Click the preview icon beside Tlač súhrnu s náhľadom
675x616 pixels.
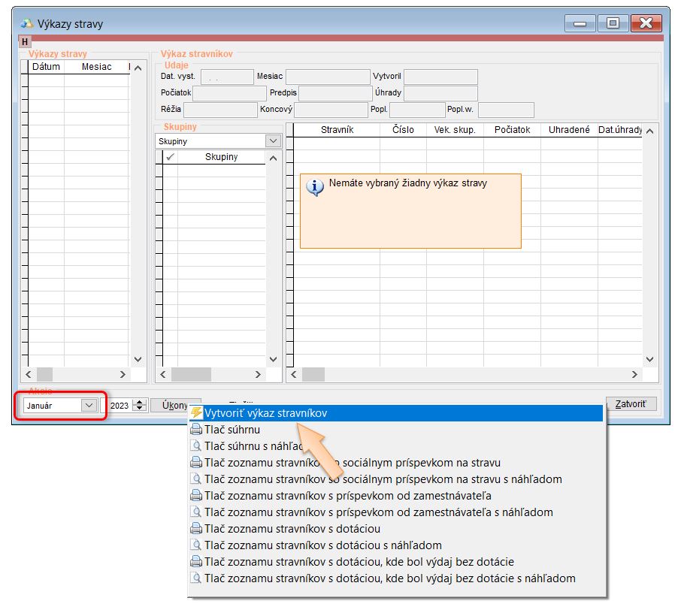coord(196,446)
